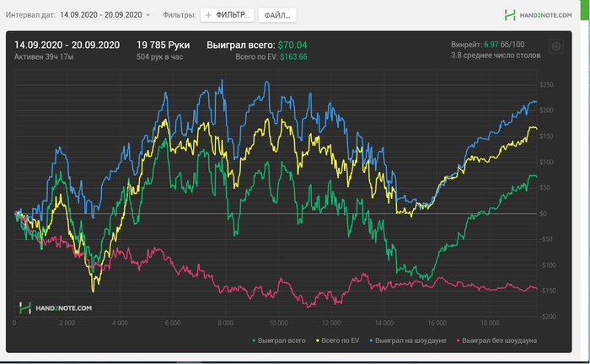Open the chart settings gear icon

coord(556,46)
